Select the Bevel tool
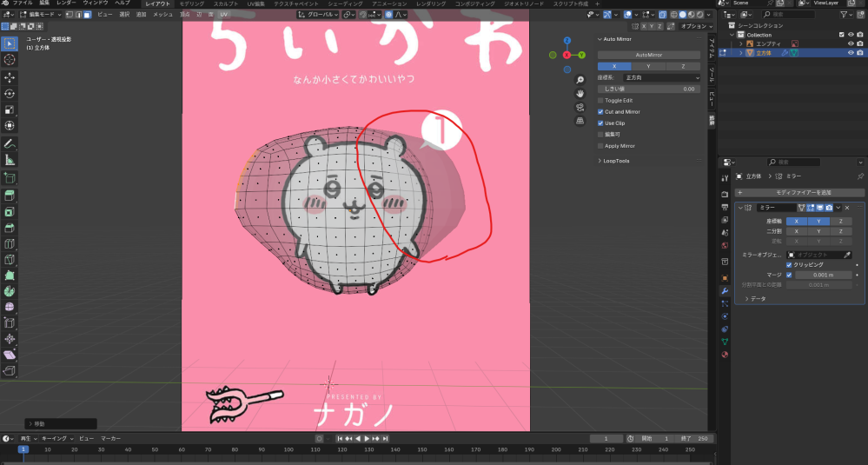This screenshot has width=868, height=465. [10, 228]
